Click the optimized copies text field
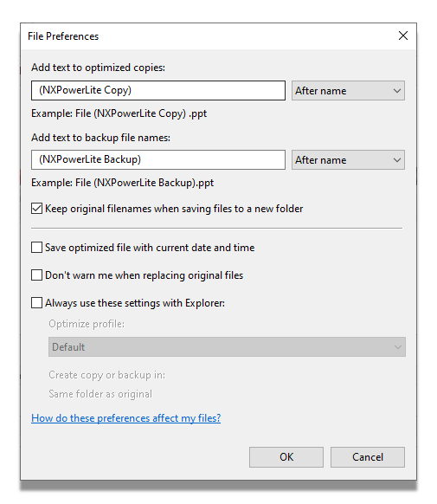The height and width of the screenshot is (504, 437). point(158,90)
